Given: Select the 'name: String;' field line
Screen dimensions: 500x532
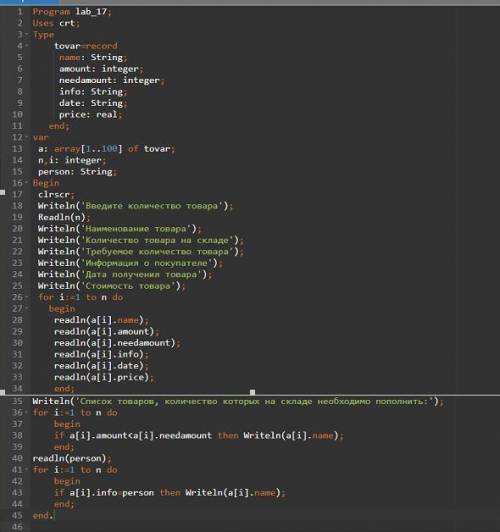Looking at the screenshot, I should (x=93, y=57).
